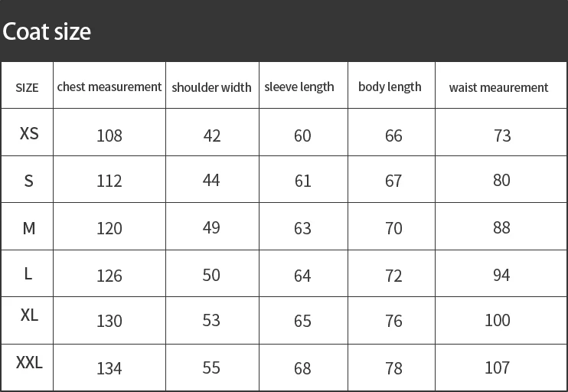The width and height of the screenshot is (568, 392).
Task: Select chest measurement value 108
Action: (x=109, y=136)
